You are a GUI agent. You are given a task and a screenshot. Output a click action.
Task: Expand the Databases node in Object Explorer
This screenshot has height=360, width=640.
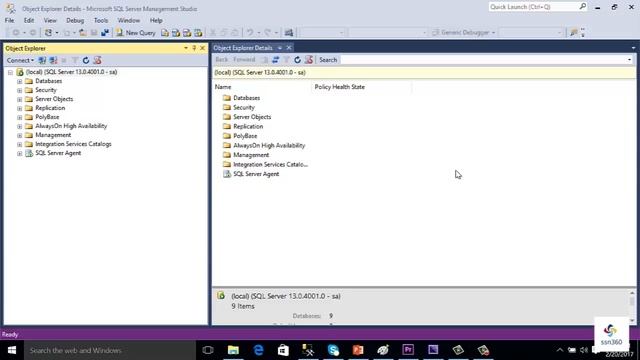point(19,81)
